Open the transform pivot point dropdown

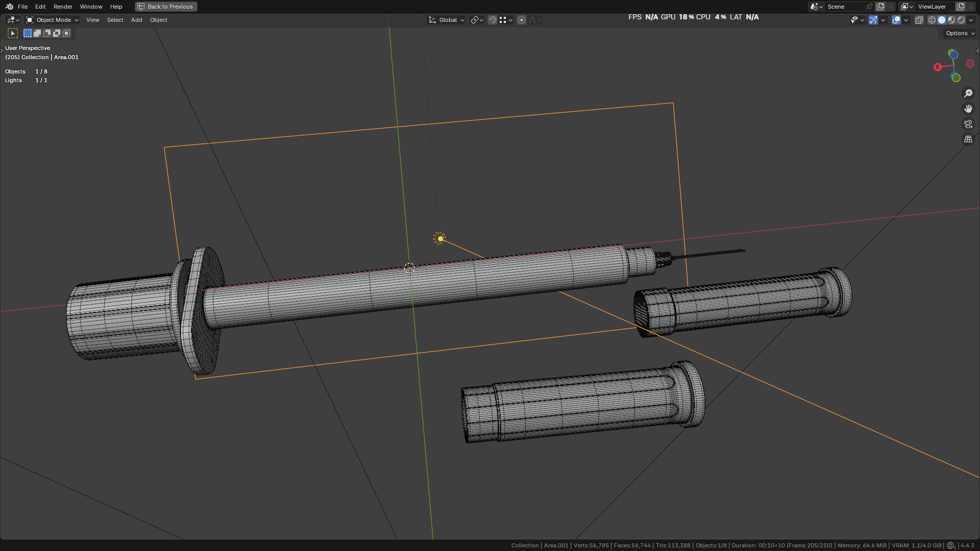pos(477,20)
